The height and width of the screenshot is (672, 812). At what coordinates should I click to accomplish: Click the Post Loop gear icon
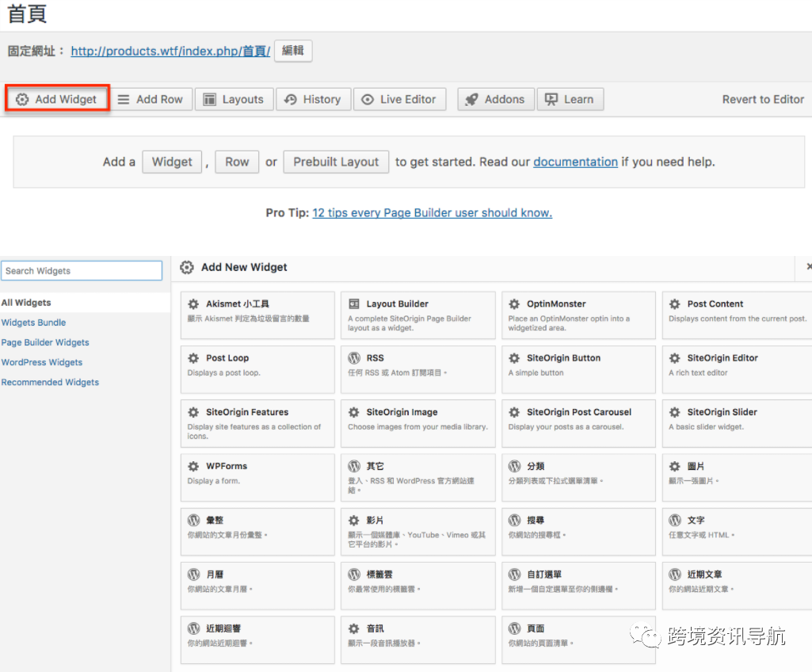coord(193,358)
